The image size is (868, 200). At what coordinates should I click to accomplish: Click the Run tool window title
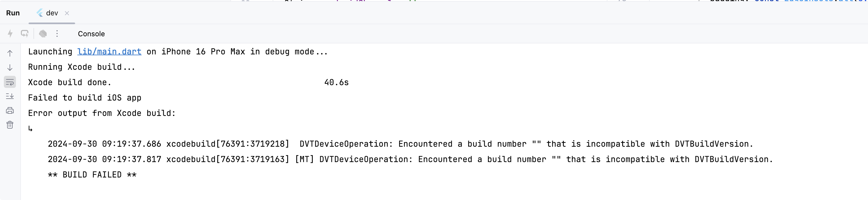pyautogui.click(x=13, y=13)
